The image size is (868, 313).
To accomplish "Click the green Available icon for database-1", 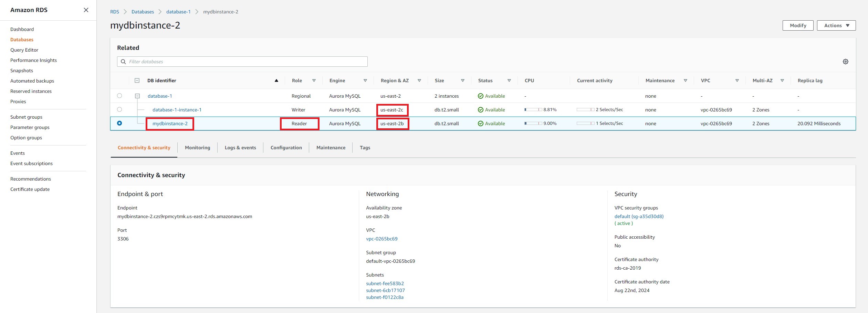I will pyautogui.click(x=481, y=96).
